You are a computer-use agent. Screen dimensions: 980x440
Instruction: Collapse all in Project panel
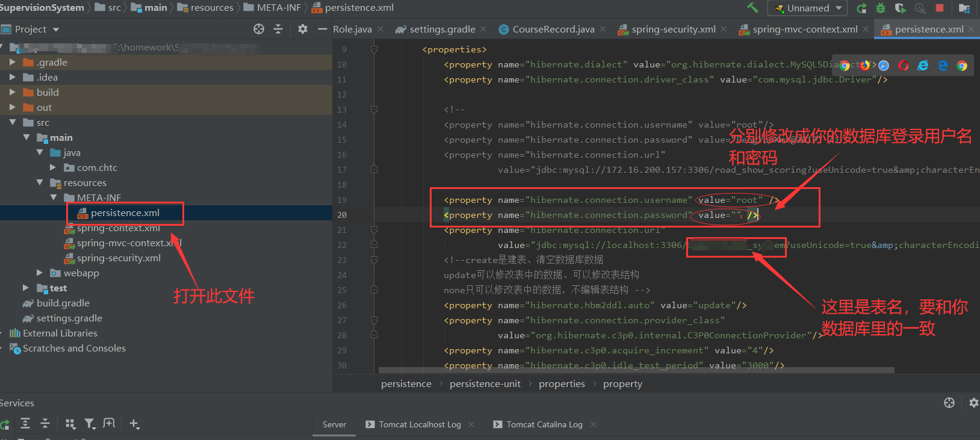278,29
